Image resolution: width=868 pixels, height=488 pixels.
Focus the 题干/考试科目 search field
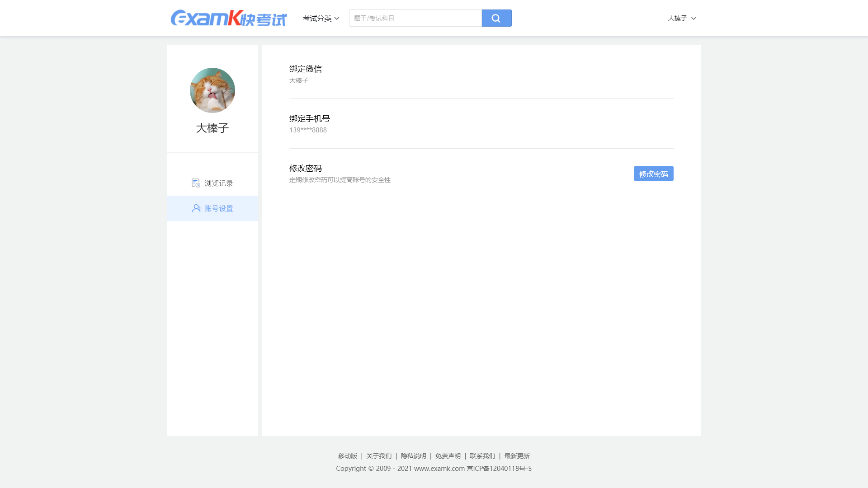tap(415, 18)
